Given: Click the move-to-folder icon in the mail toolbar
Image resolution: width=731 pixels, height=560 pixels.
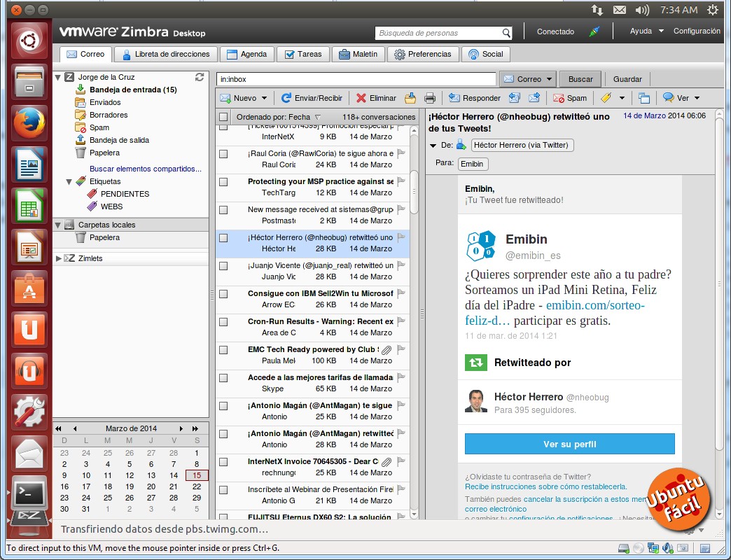Looking at the screenshot, I should (x=410, y=98).
